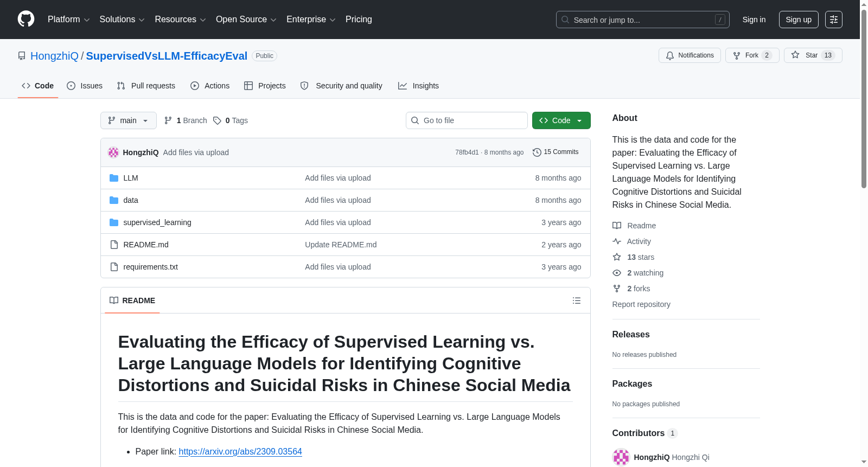This screenshot has height=467, width=868.
Task: Focus the Search or jump to field
Action: [x=643, y=20]
